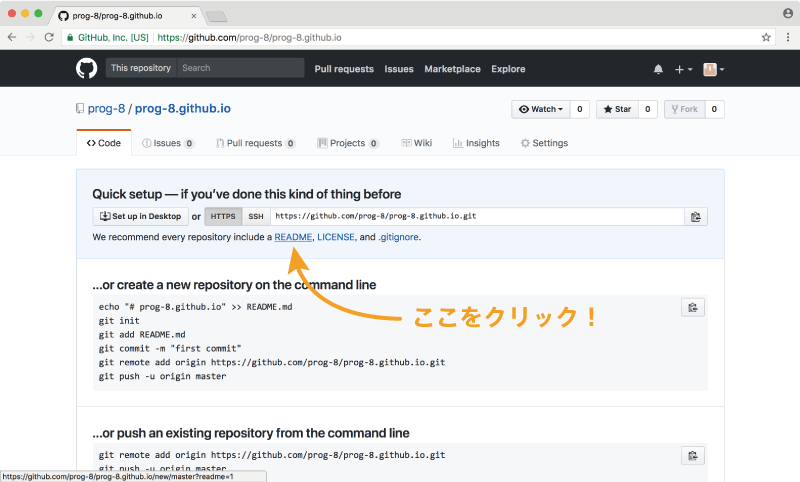The height and width of the screenshot is (482, 800).
Task: Focus the GitHub Search field
Action: pos(240,68)
